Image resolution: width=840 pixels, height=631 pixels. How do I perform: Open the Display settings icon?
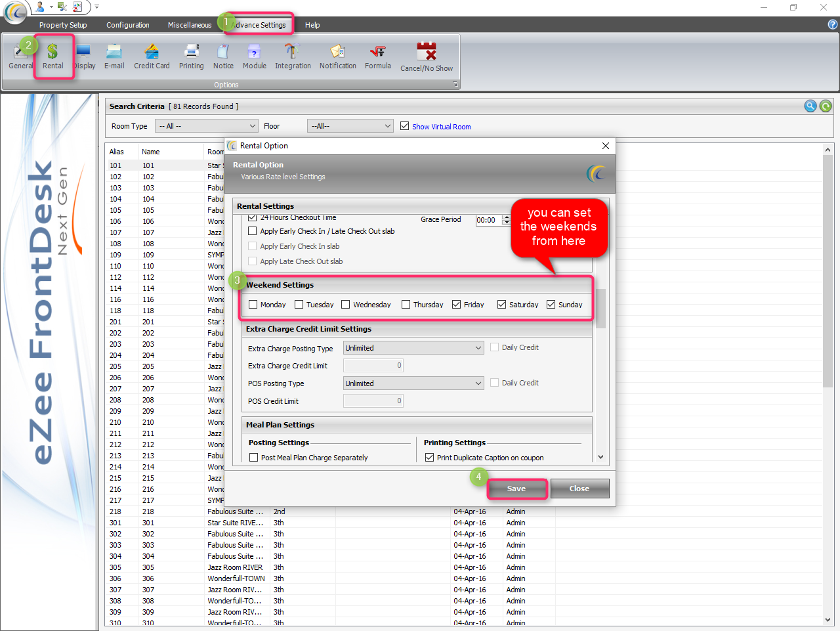click(84, 57)
